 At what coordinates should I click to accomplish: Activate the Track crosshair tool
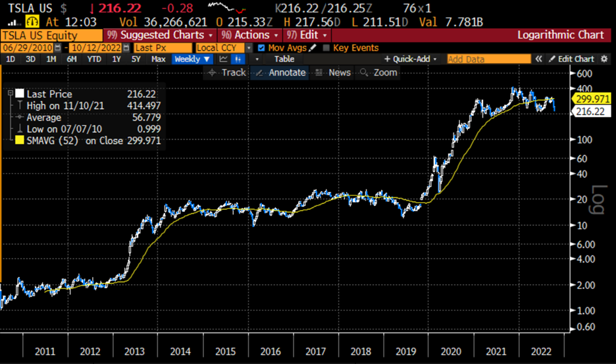click(226, 72)
